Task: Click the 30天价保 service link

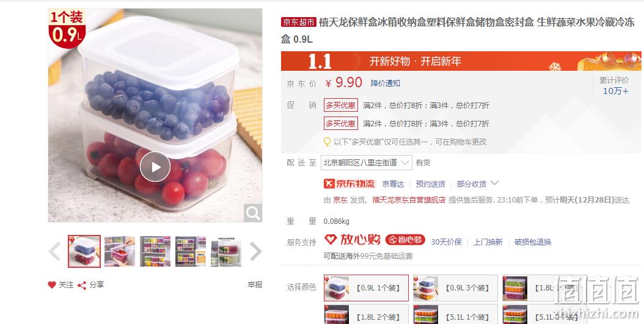Action: (446, 242)
